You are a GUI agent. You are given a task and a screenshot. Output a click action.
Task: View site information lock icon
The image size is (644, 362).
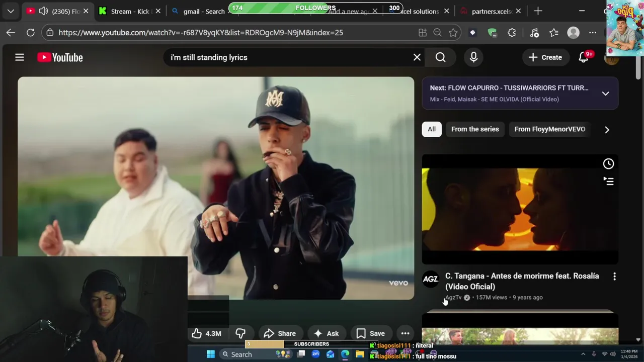click(49, 33)
